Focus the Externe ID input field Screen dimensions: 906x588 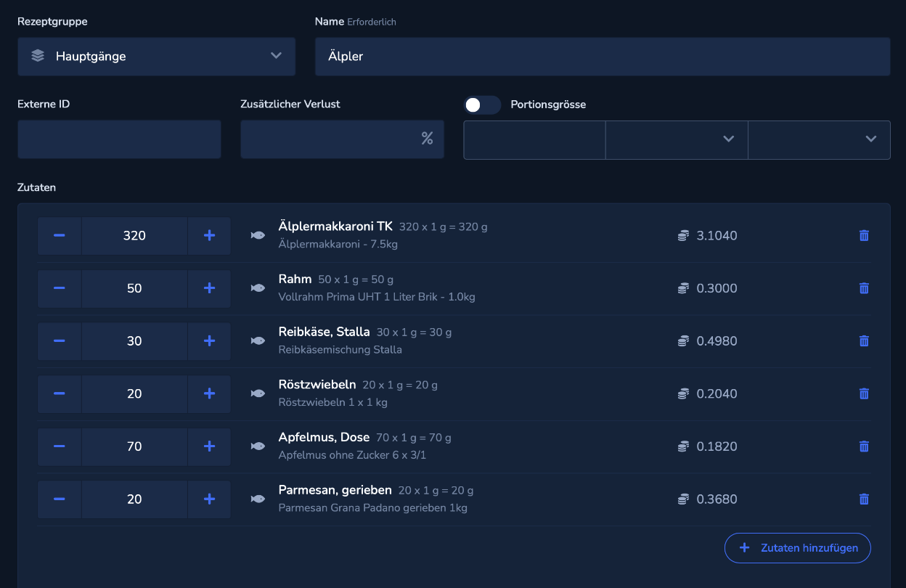[x=119, y=139]
